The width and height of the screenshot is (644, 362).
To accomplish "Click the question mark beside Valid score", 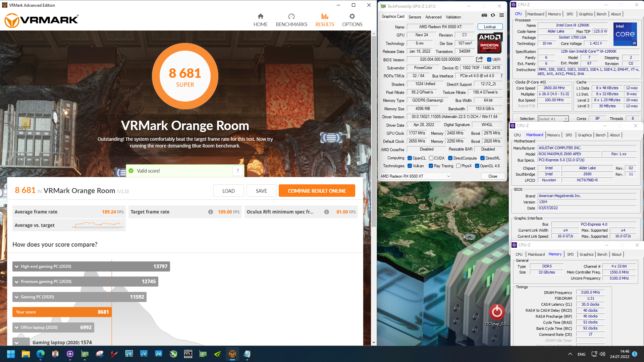I will 238,171.
